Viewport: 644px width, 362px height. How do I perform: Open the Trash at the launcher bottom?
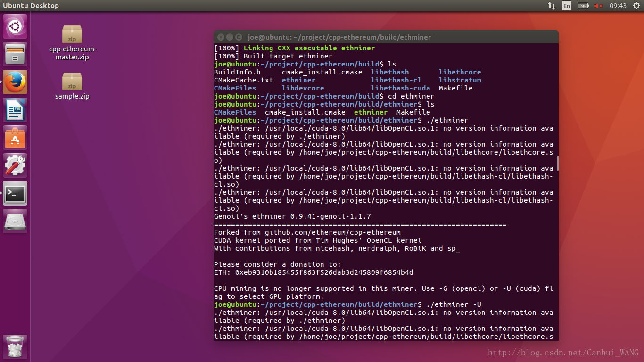click(x=16, y=347)
